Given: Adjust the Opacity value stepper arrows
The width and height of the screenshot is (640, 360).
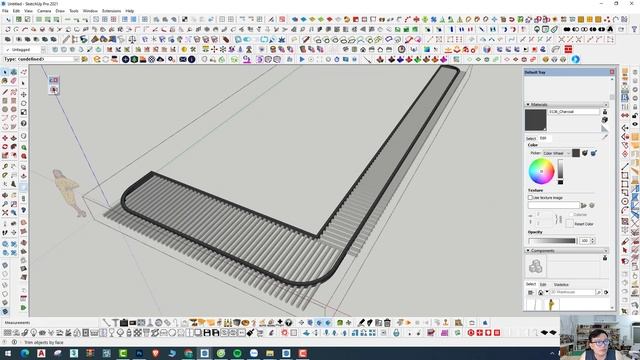Looking at the screenshot, I should coord(593,241).
